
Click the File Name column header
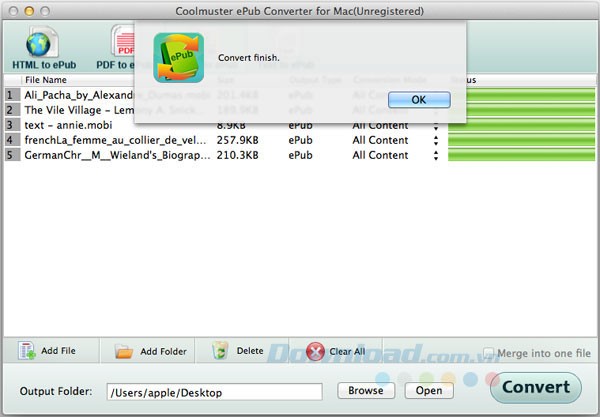[x=46, y=80]
